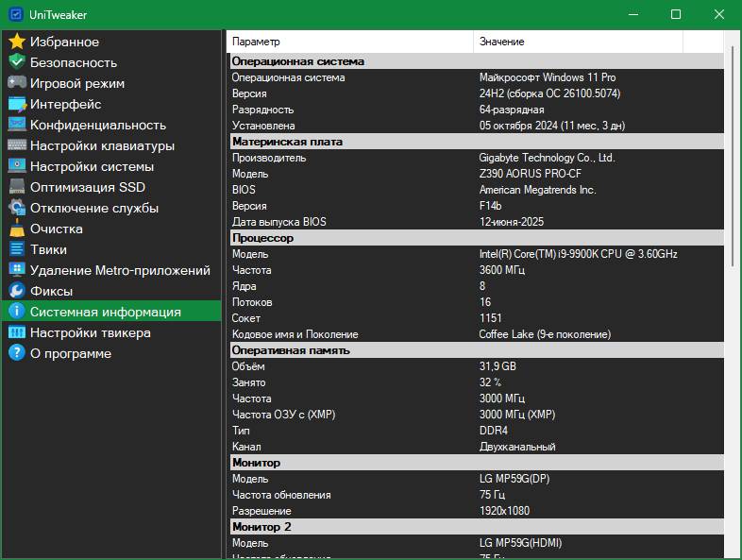742x560 pixels.
Task: Click the Intel Core i9-9900K CPU value
Action: (579, 254)
